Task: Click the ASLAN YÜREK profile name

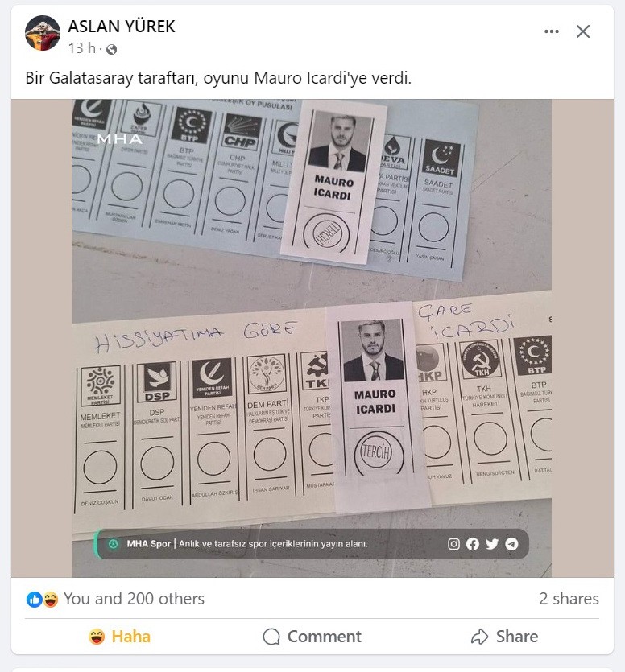Action: pyautogui.click(x=122, y=26)
